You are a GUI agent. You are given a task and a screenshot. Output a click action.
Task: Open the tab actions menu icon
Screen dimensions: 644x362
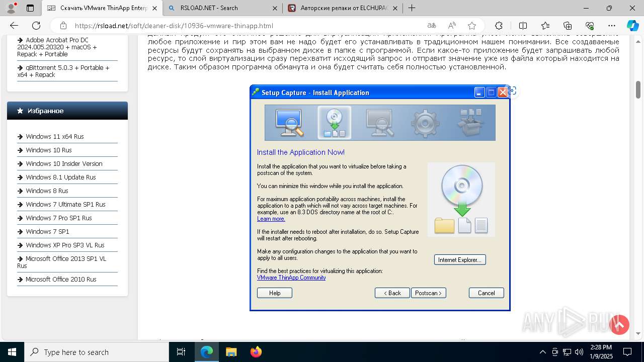pos(30,8)
